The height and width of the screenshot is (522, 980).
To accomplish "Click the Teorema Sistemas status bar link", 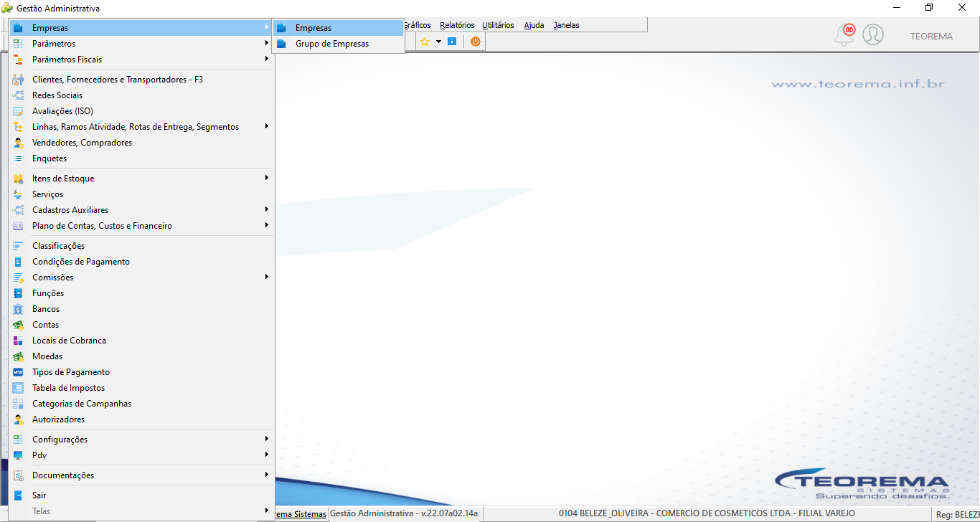I will [301, 514].
